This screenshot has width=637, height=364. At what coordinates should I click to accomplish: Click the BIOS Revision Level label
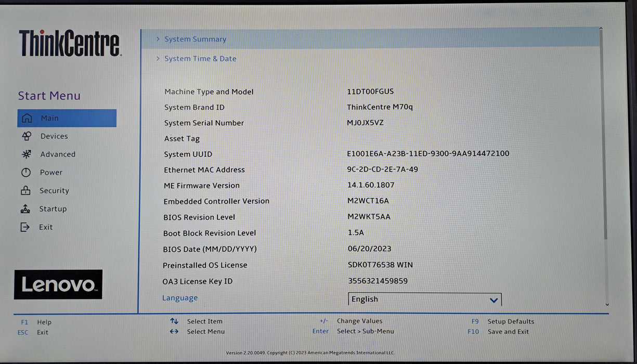(x=199, y=217)
